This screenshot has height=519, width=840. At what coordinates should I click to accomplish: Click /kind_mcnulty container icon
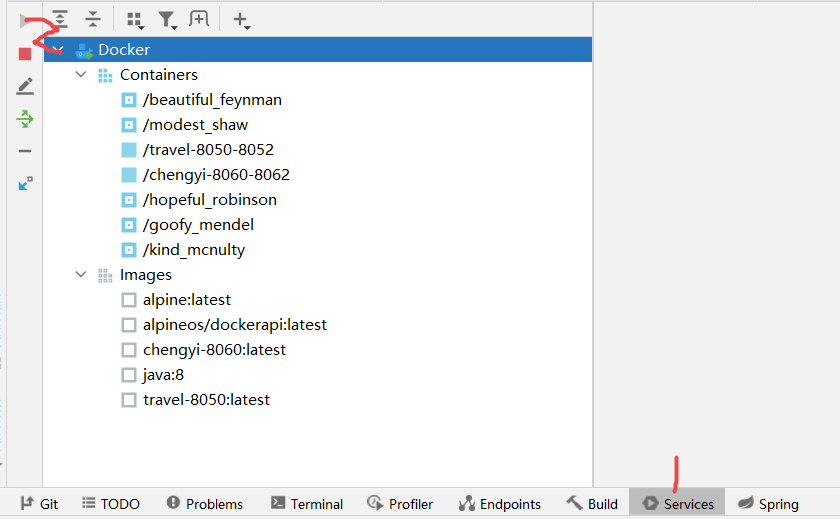point(129,250)
